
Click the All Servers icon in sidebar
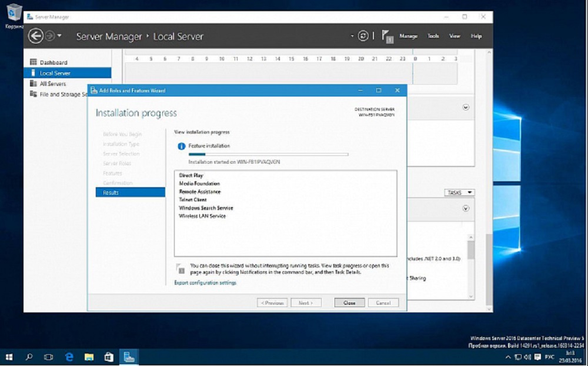(x=34, y=84)
